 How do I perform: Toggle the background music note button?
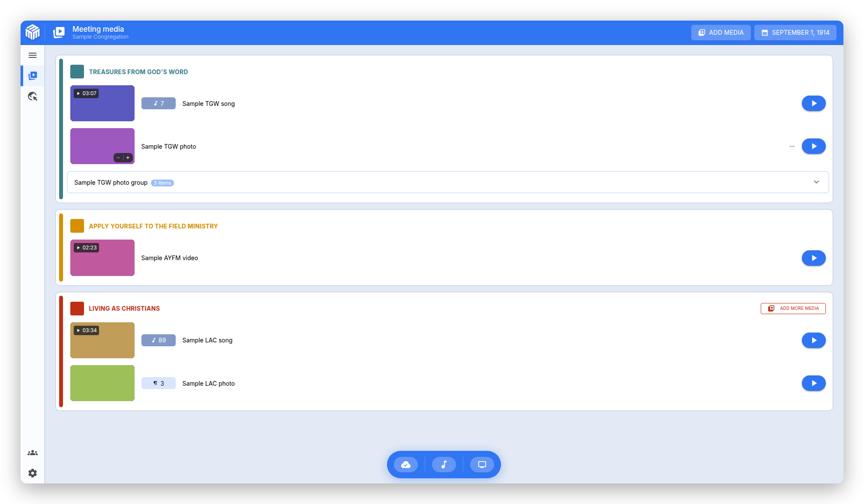click(x=444, y=465)
